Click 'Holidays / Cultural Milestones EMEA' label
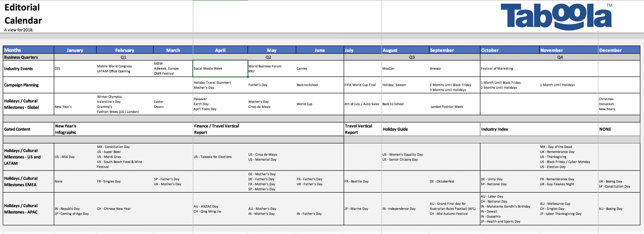The height and width of the screenshot is (234, 644). [28, 181]
